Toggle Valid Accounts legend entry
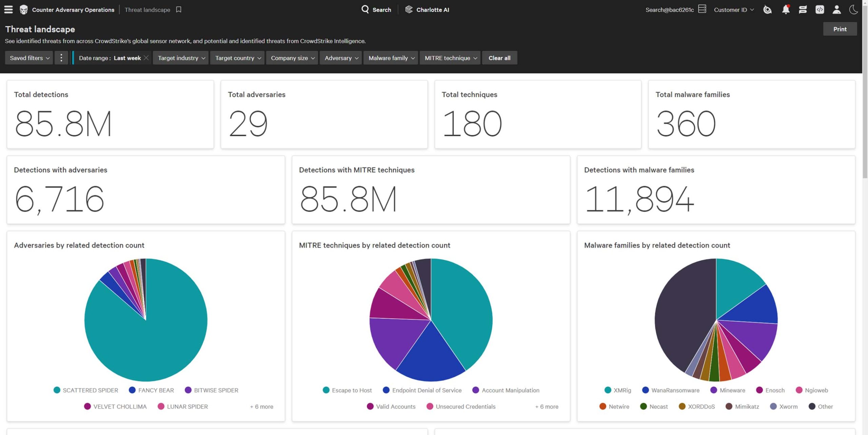Viewport: 868px width, 435px height. click(391, 406)
